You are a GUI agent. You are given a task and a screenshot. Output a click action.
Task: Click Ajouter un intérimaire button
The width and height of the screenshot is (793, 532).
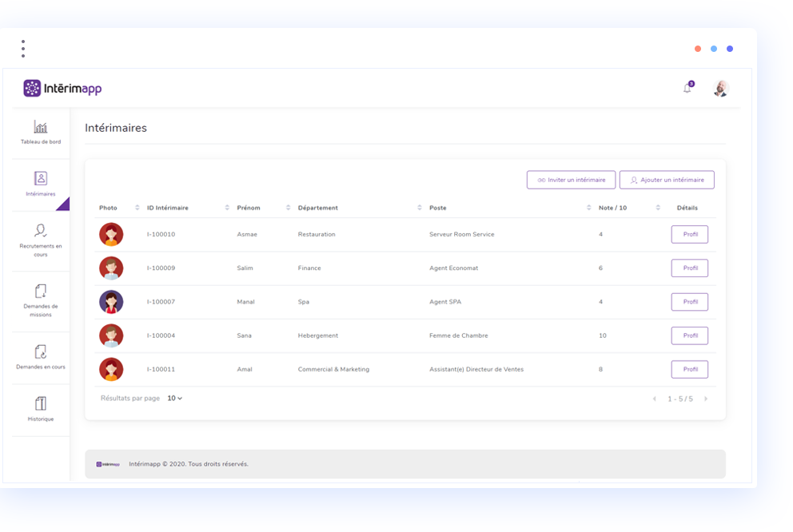[667, 180]
